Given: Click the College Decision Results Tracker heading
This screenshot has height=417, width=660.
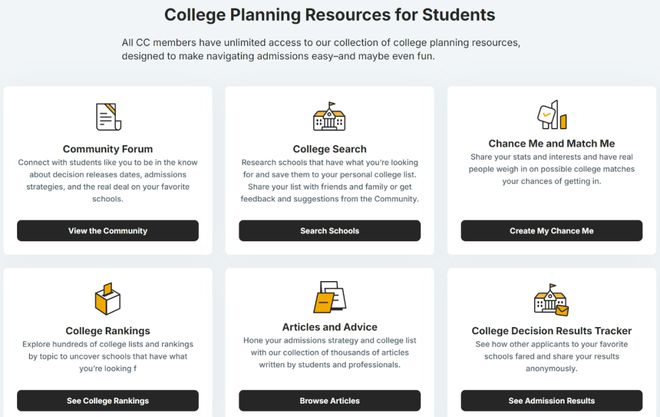Looking at the screenshot, I should point(551,331).
